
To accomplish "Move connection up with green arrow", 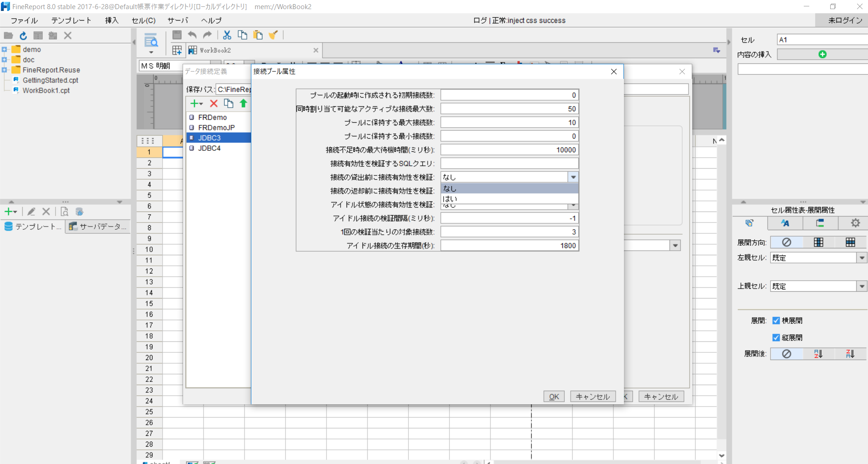I will tap(244, 103).
